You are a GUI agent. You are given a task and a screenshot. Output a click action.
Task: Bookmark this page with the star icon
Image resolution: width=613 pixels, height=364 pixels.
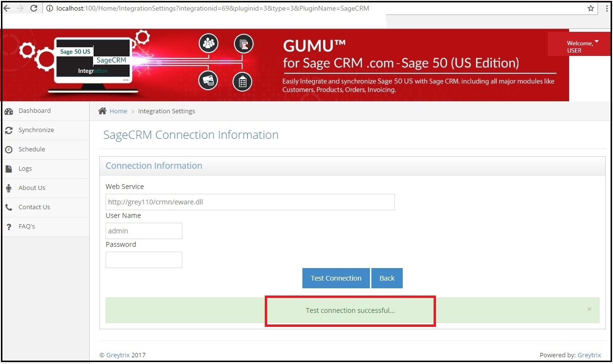pyautogui.click(x=591, y=8)
